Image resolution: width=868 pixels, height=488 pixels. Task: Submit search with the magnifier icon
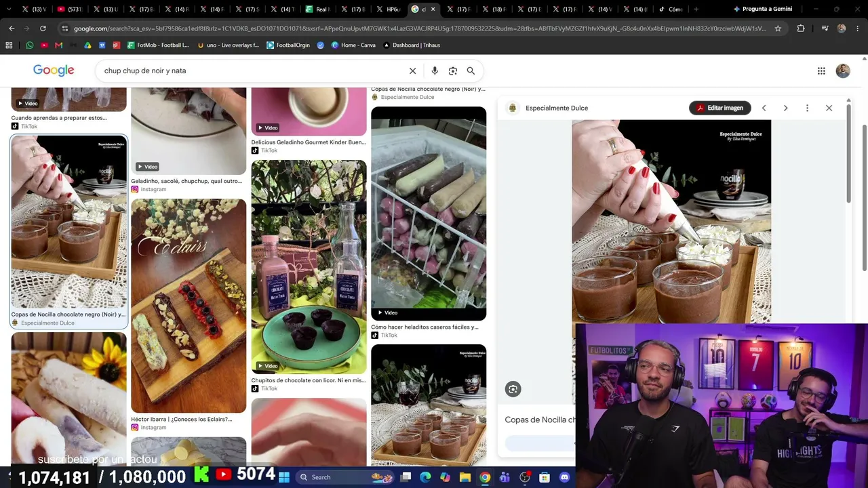pyautogui.click(x=471, y=70)
